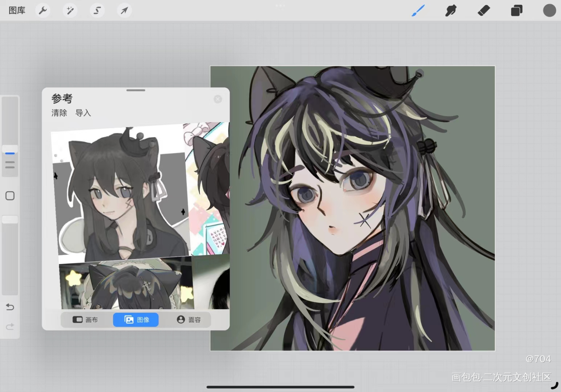
Task: Return to the 图库 gallery
Action: click(17, 11)
